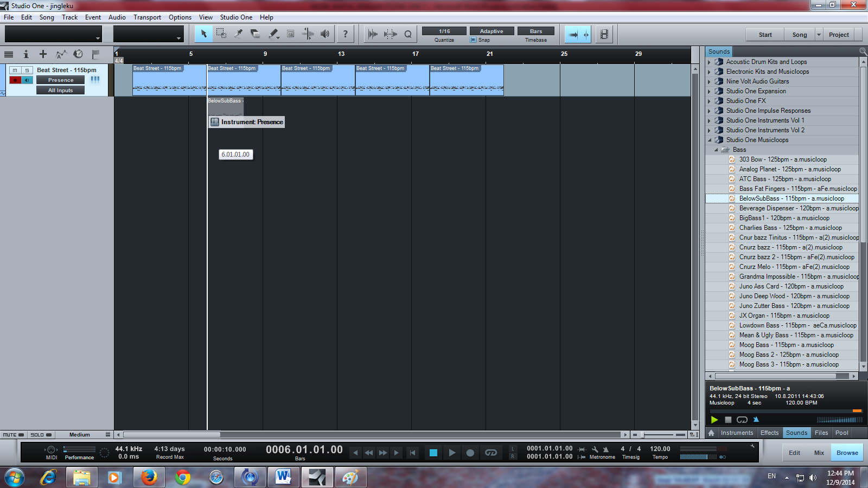868x488 pixels.
Task: Start transport playback
Action: (x=452, y=453)
